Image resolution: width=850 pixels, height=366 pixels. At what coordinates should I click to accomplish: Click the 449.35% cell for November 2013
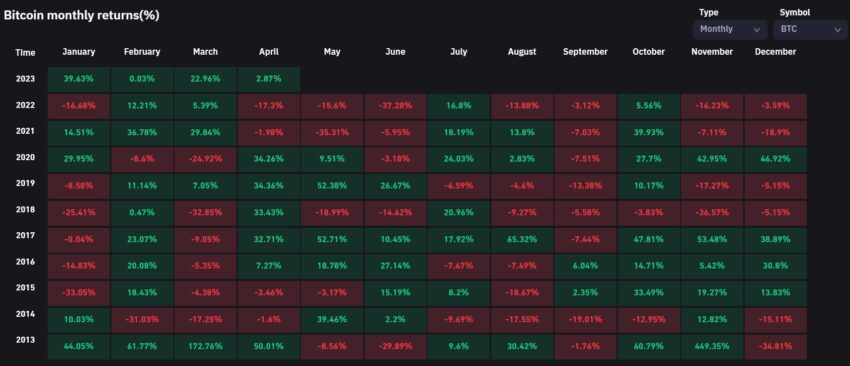coord(712,345)
